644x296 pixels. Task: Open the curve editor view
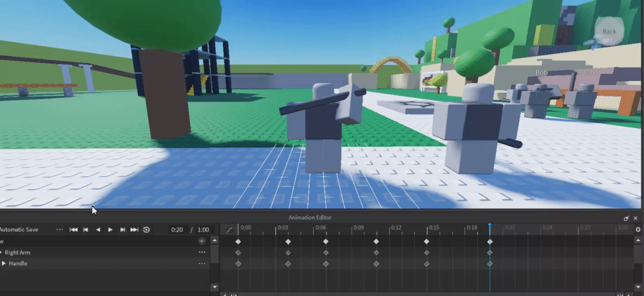(229, 230)
